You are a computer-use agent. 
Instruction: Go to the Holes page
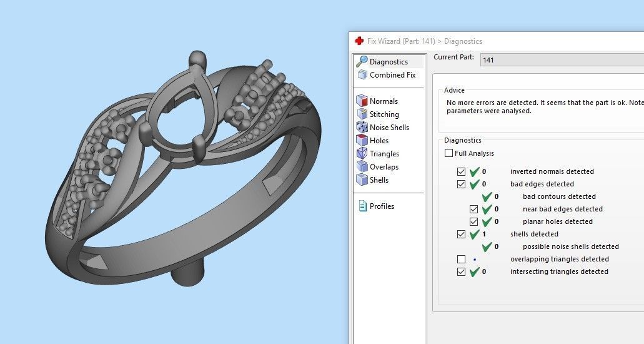coord(379,141)
